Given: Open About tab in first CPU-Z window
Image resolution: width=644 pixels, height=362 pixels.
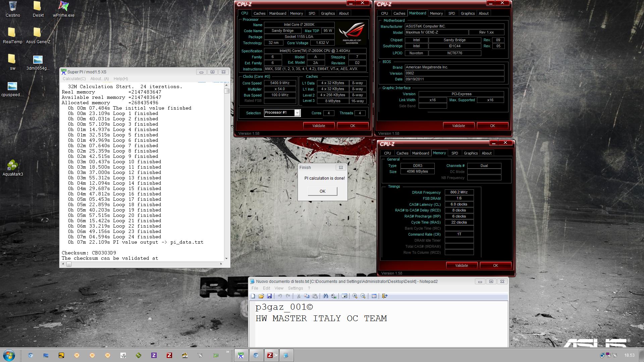Looking at the screenshot, I should [x=343, y=13].
